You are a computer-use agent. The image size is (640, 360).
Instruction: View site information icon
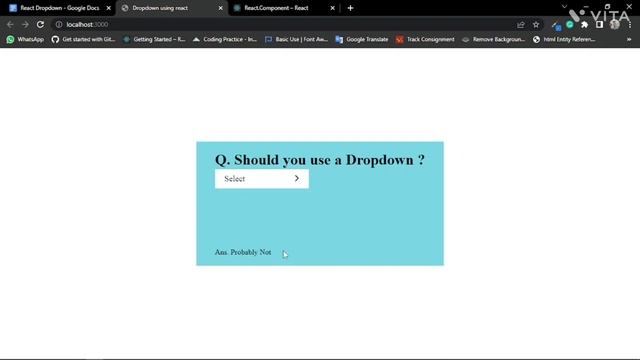(59, 24)
